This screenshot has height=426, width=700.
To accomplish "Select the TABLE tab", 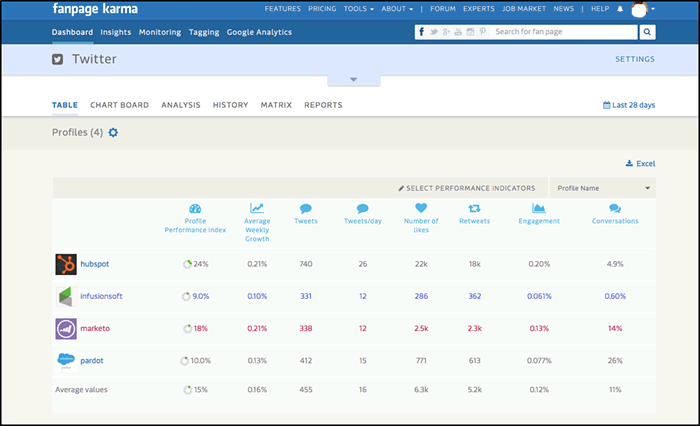I will click(x=65, y=105).
